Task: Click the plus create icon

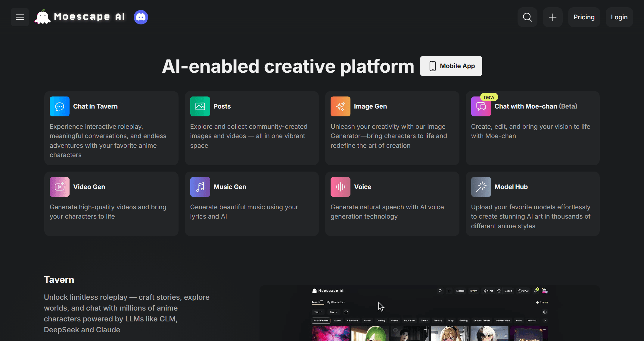Action: point(552,17)
